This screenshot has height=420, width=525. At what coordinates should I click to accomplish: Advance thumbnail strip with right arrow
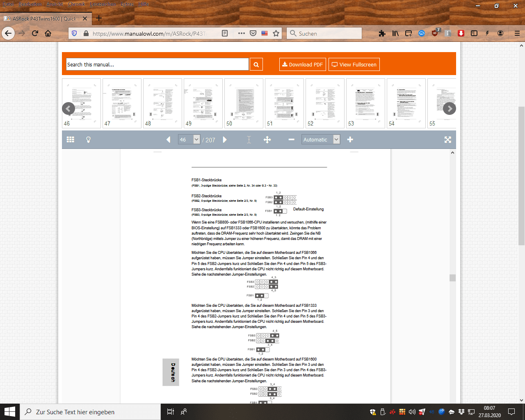(450, 109)
